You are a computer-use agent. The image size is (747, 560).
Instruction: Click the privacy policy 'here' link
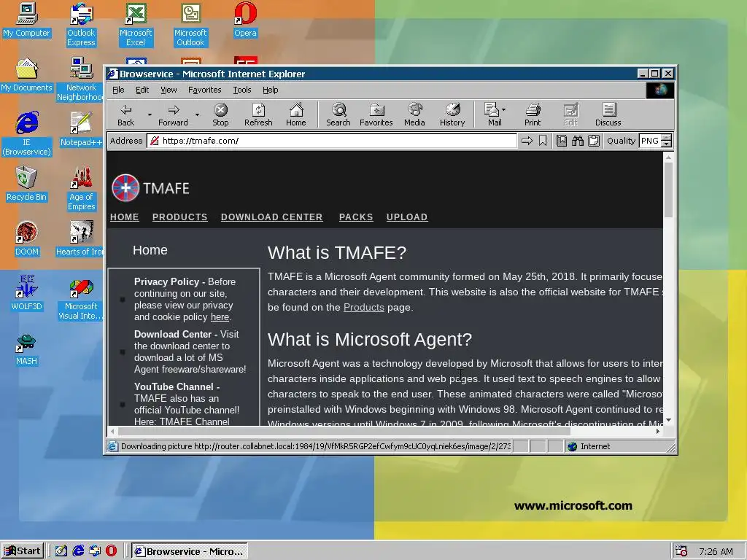coord(220,317)
